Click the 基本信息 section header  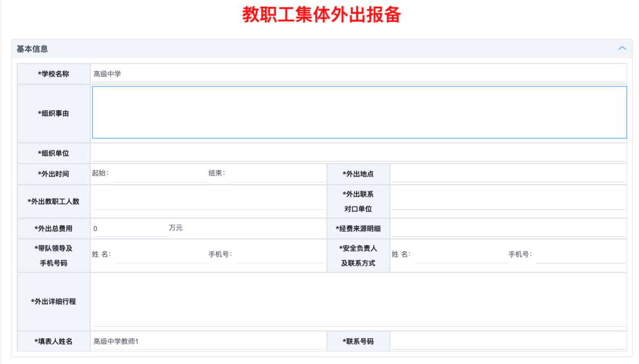point(32,49)
